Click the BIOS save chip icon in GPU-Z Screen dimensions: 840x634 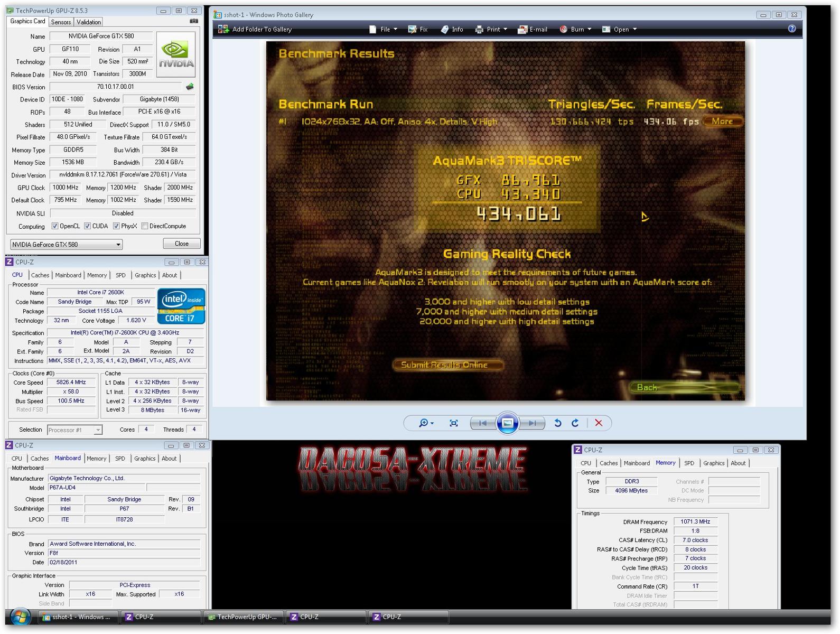(x=190, y=87)
